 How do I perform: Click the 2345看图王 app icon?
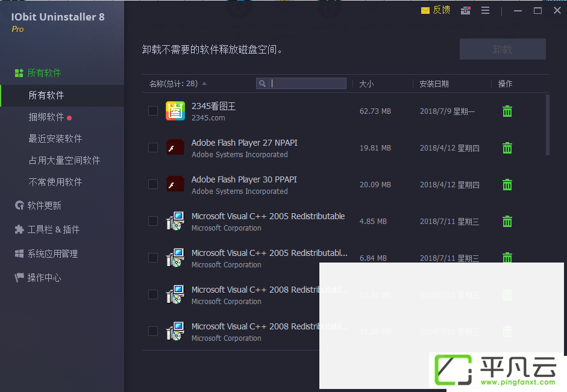coord(175,111)
